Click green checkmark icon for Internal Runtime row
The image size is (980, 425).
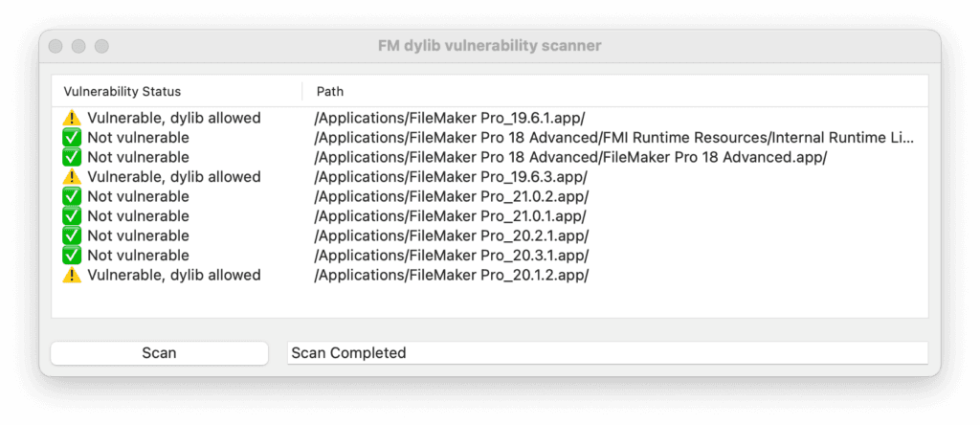72,138
